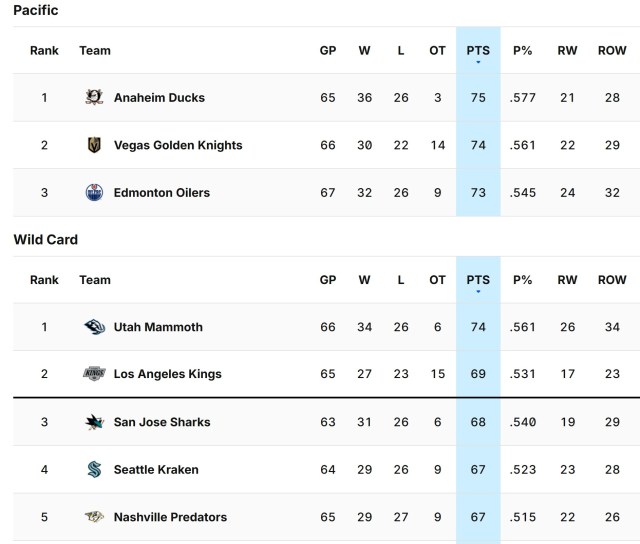Click the Anaheim Ducks logo icon
The image size is (640, 544).
click(94, 98)
